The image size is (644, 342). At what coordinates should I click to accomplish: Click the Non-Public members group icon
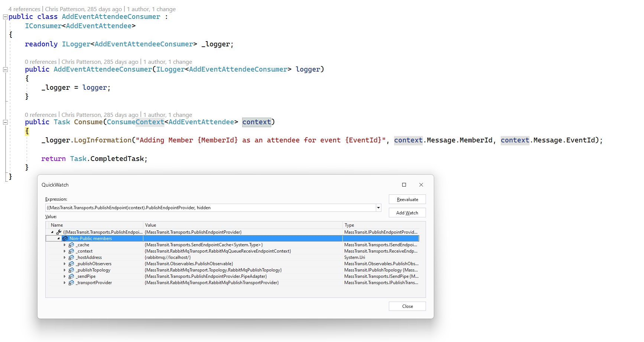(x=65, y=239)
